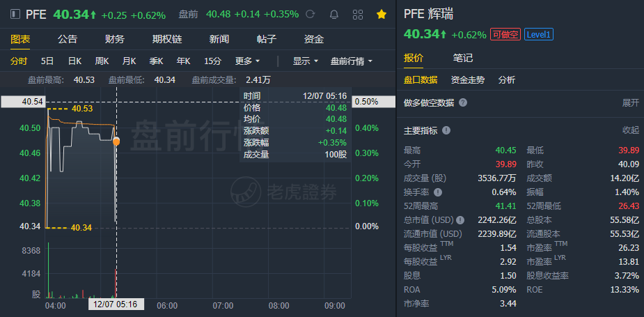Click the refresh quote icon
Viewport: 644px width, 317px height.
click(311, 14)
